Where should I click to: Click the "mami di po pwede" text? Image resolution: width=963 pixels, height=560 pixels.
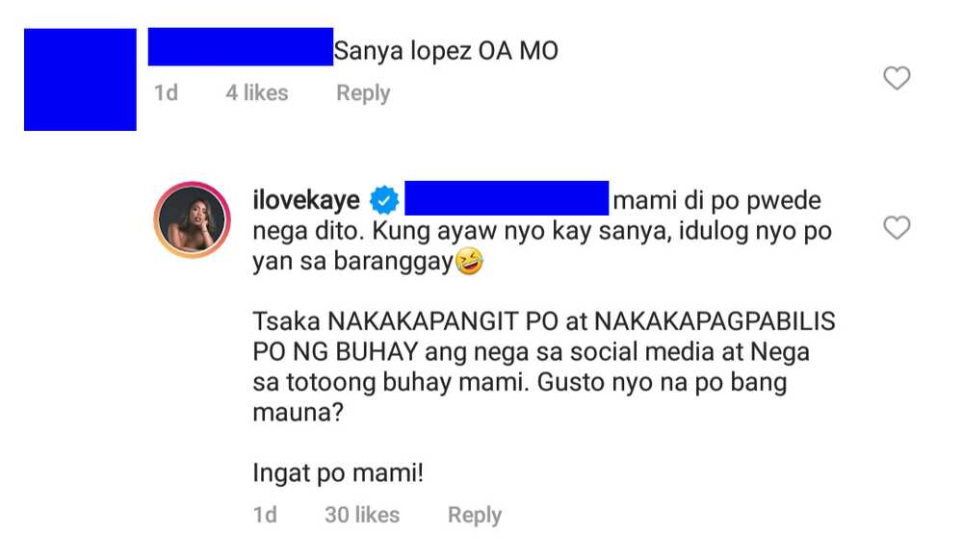[716, 201]
